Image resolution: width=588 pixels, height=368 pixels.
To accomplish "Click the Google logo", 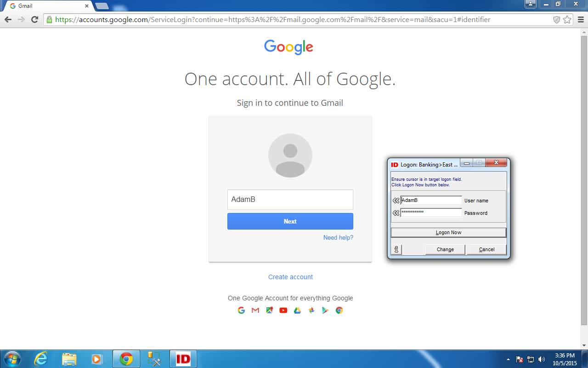I will click(x=288, y=47).
